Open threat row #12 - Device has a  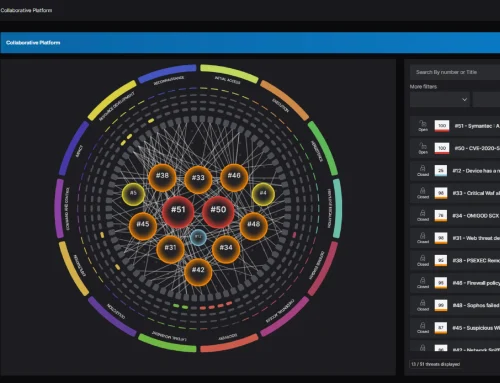(455, 171)
